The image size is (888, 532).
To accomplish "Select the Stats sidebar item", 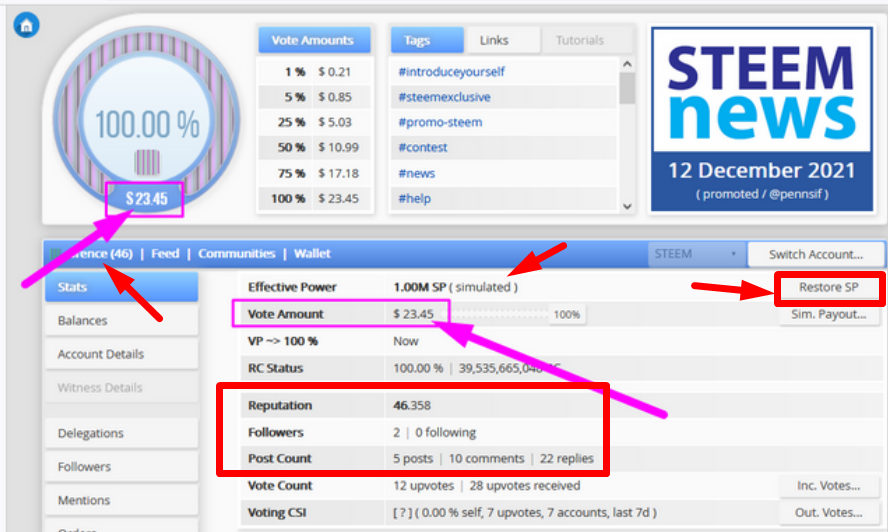I will (x=122, y=287).
